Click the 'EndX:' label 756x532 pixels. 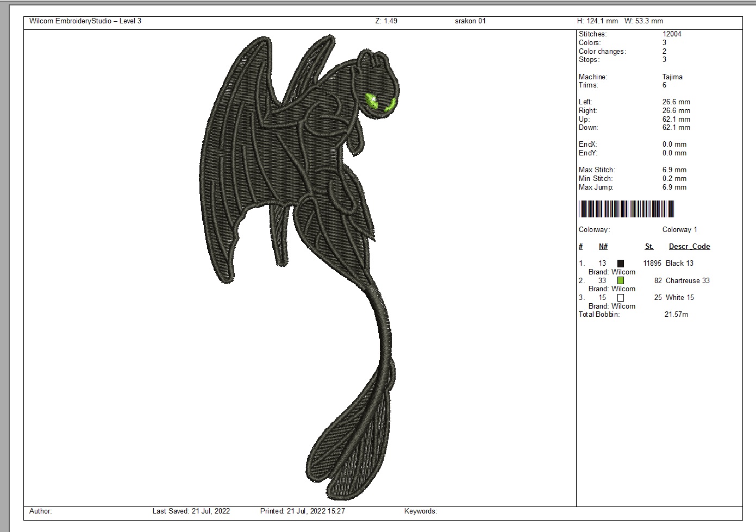tap(588, 144)
